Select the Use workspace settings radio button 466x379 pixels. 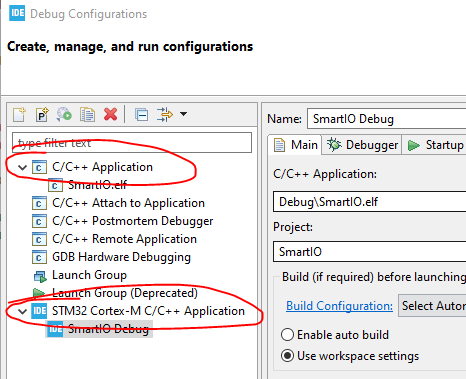[287, 356]
